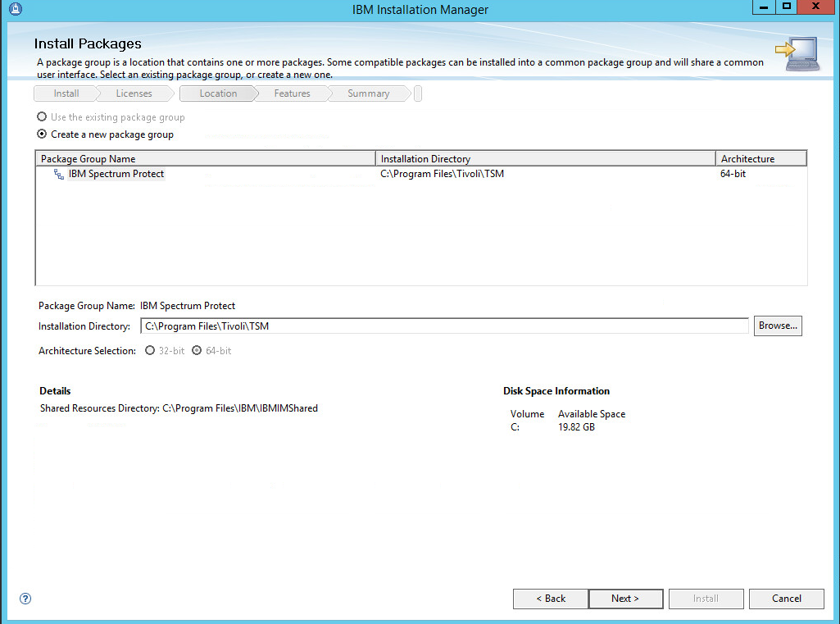
Task: Jump to the Summary wizard step
Action: pyautogui.click(x=368, y=93)
